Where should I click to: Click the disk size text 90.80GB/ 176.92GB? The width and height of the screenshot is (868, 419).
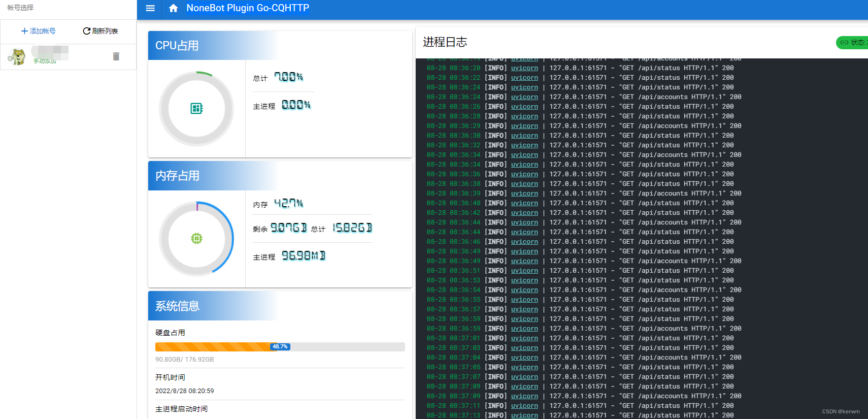point(185,360)
